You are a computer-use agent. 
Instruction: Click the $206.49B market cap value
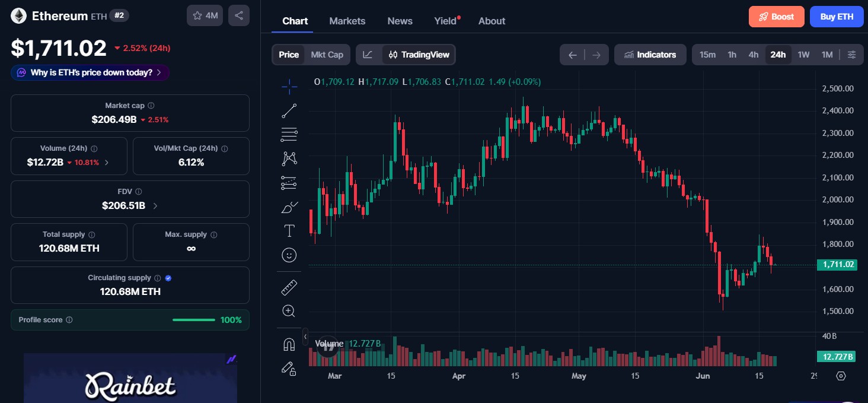click(x=114, y=119)
